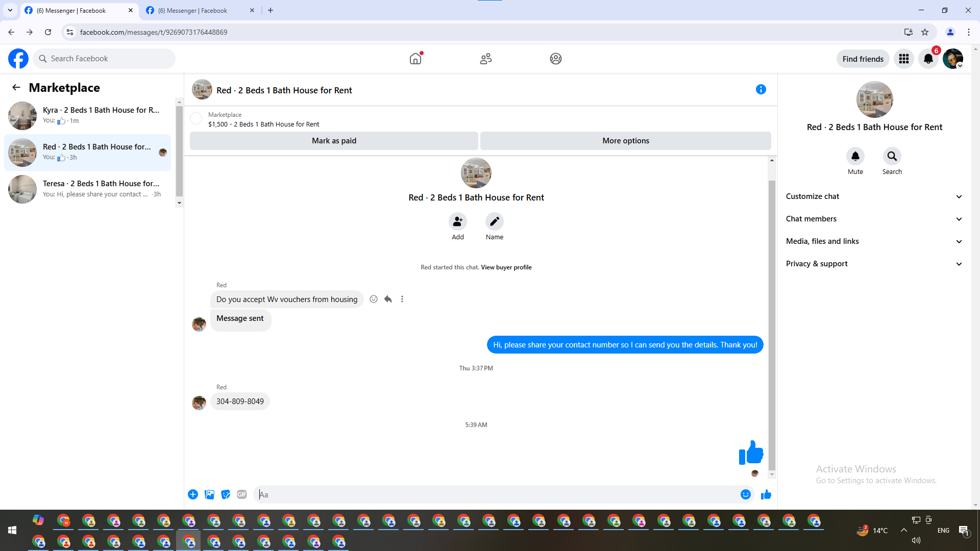The width and height of the screenshot is (980, 551).
Task: Open the account profile picture menu
Action: coord(953,59)
